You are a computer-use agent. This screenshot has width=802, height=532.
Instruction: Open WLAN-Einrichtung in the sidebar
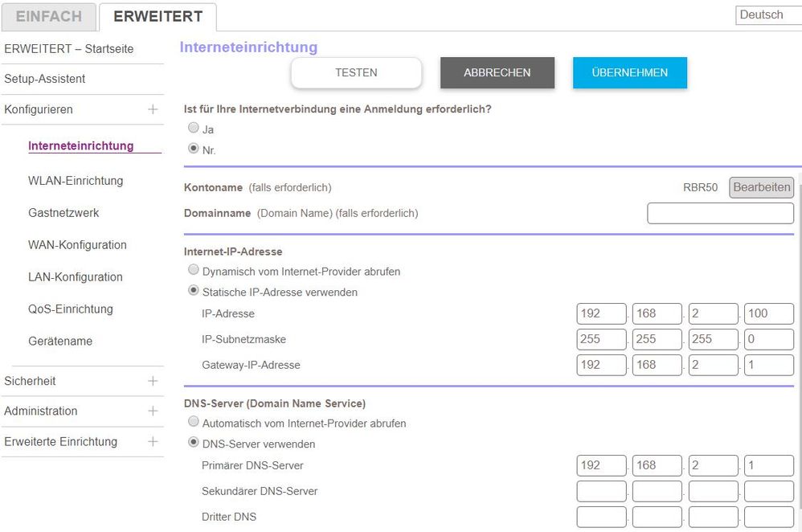click(76, 181)
